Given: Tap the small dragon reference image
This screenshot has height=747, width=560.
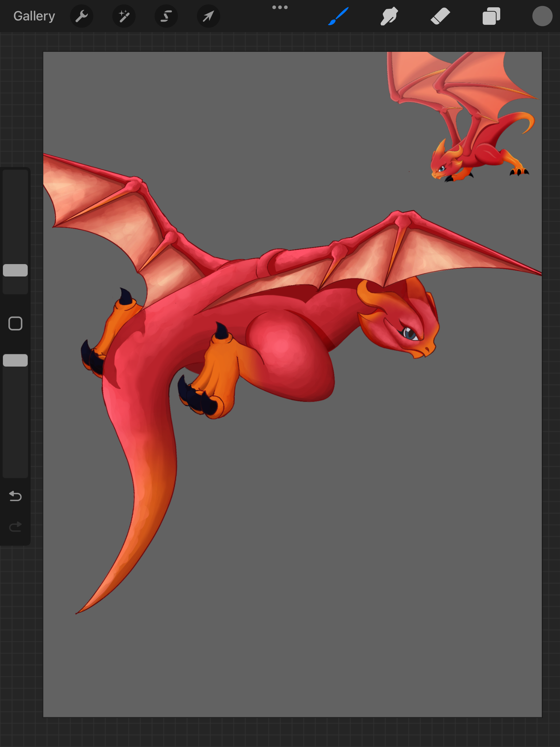Looking at the screenshot, I should (x=463, y=117).
